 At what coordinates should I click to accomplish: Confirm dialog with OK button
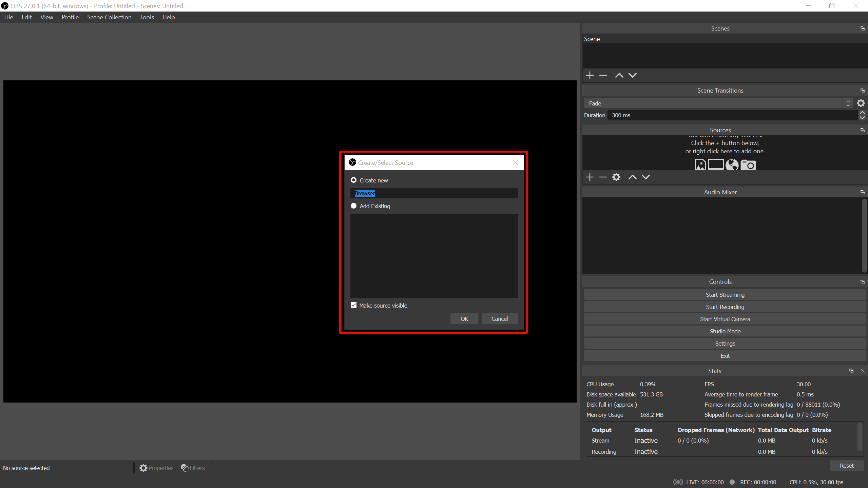(x=464, y=318)
